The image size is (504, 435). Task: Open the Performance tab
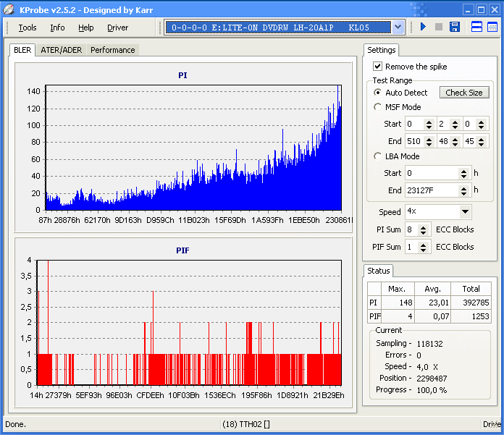[112, 50]
